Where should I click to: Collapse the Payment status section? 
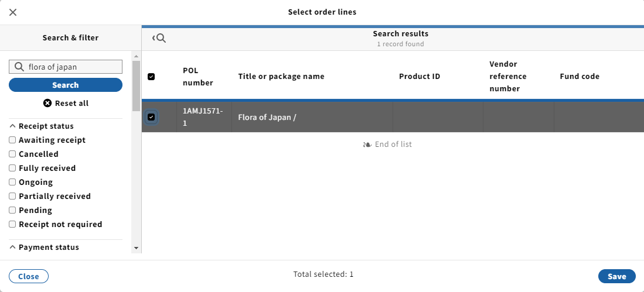pyautogui.click(x=44, y=248)
